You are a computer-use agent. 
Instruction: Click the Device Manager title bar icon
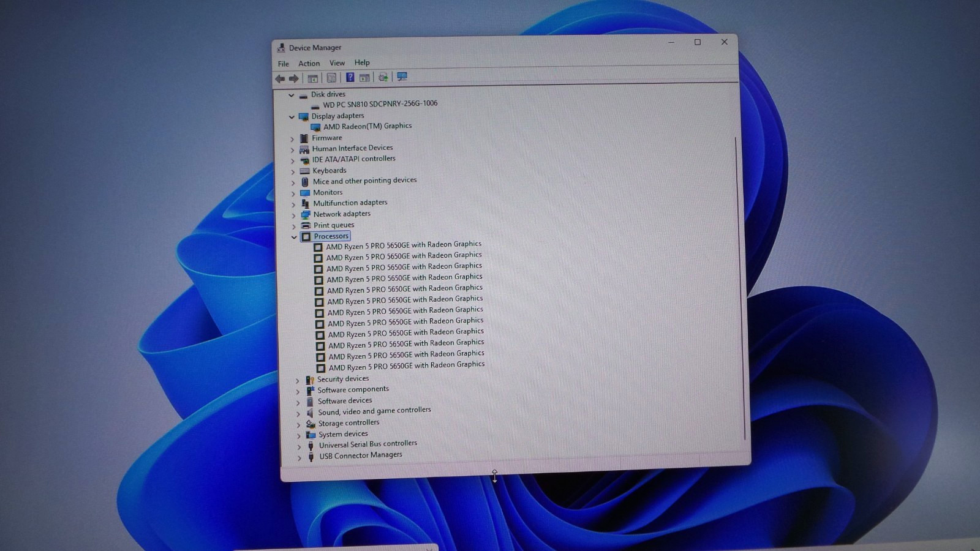tap(281, 48)
